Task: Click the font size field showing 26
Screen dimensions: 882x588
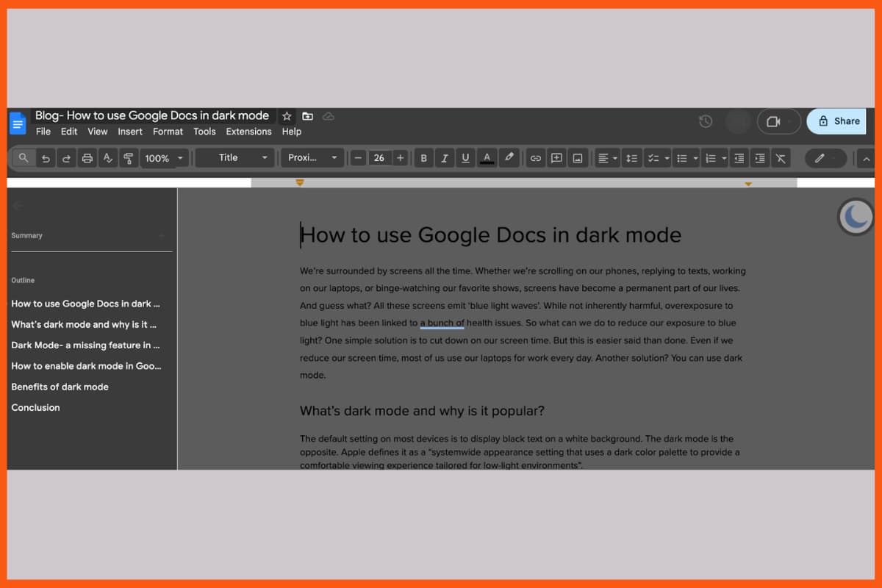Action: click(379, 158)
